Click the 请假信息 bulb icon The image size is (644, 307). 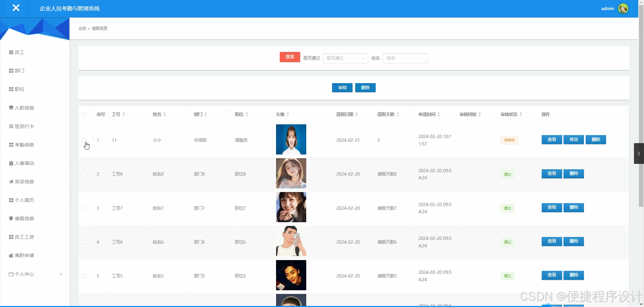(11, 219)
